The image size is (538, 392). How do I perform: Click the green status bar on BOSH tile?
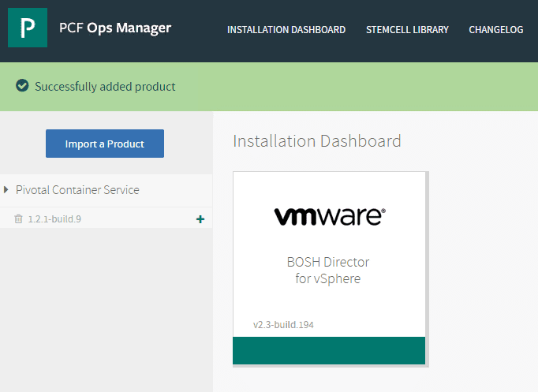(x=329, y=350)
